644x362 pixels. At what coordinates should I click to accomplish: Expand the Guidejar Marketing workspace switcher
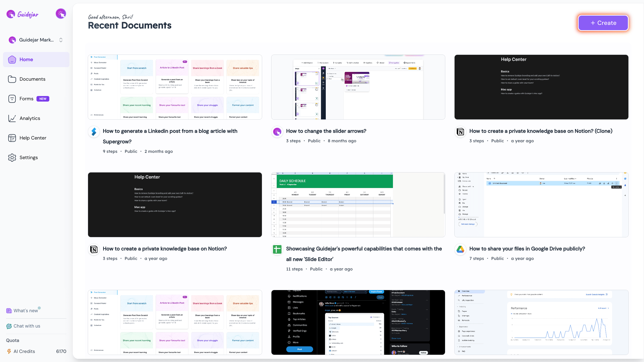click(36, 40)
